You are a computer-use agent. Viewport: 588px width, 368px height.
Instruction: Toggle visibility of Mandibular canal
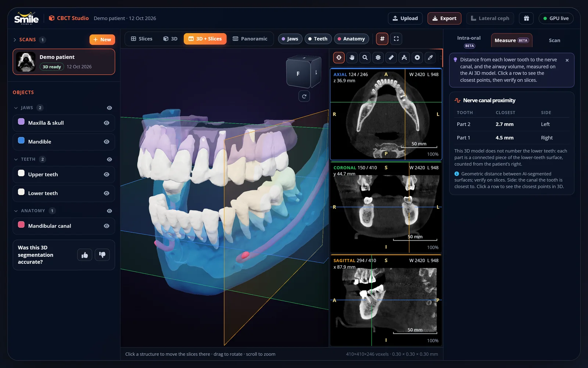tap(107, 226)
